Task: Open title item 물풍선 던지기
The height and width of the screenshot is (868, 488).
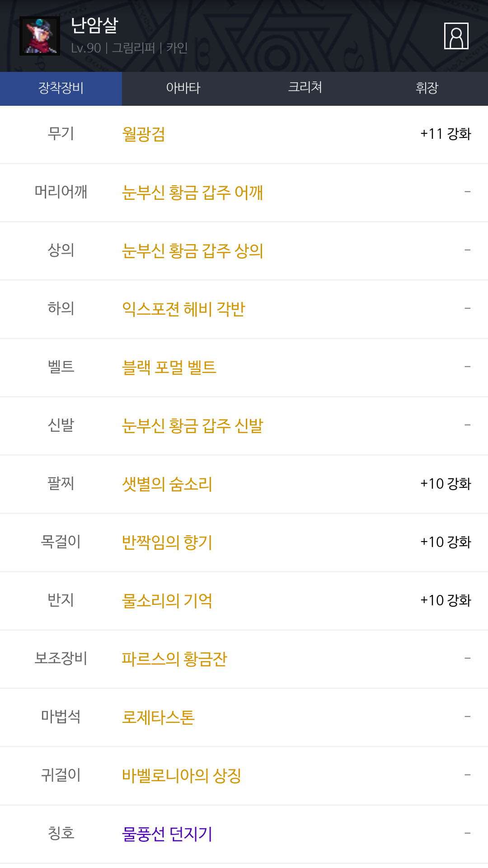Action: click(x=167, y=834)
